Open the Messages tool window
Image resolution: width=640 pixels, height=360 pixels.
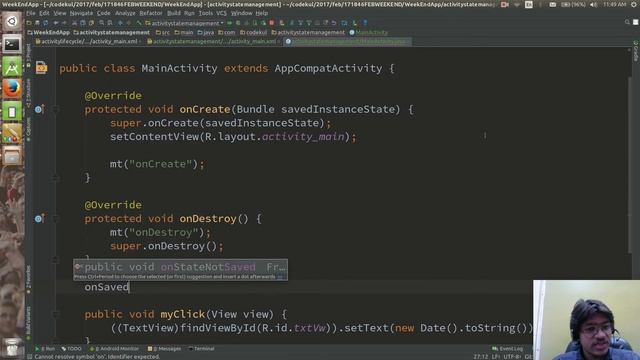pos(164,349)
